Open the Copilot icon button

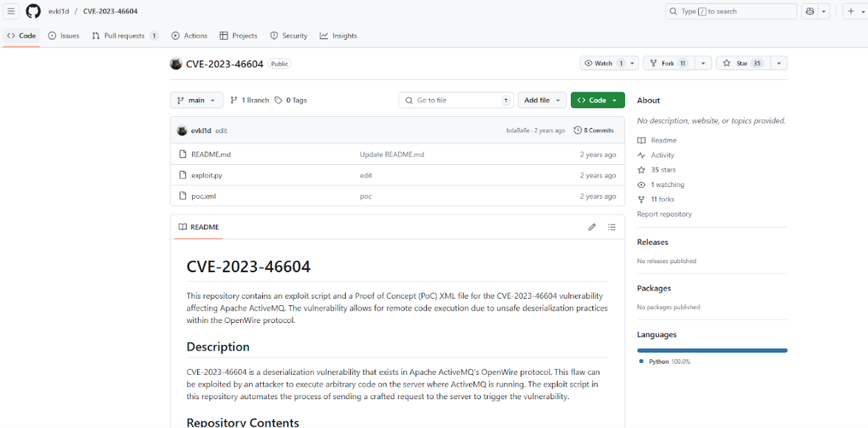[x=810, y=11]
